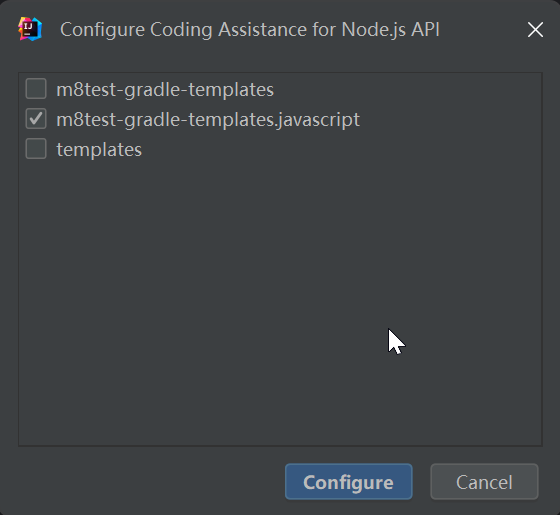Uncheck the m8test-gradle-templates.javascript checkbox
Screen dimensions: 560x515
click(36, 119)
